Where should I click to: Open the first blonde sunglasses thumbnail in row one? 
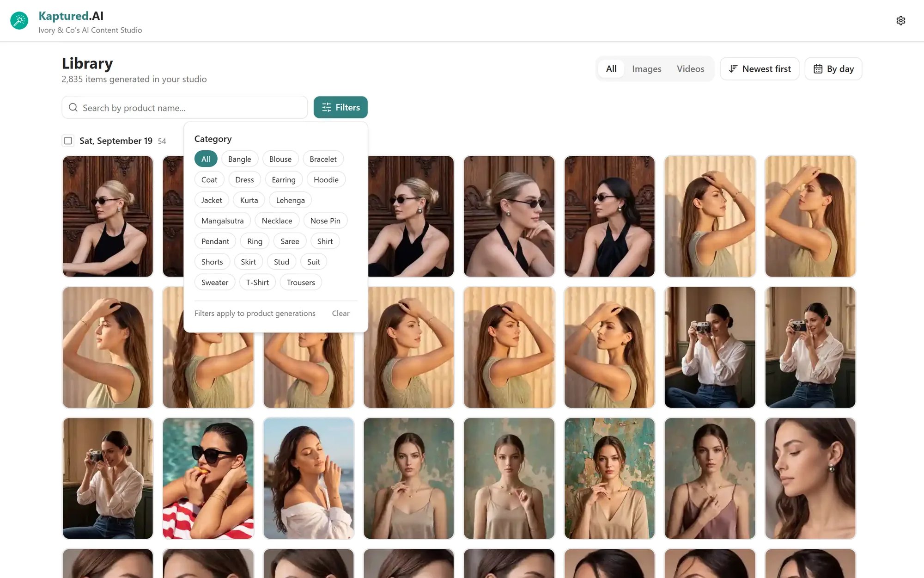(x=108, y=216)
